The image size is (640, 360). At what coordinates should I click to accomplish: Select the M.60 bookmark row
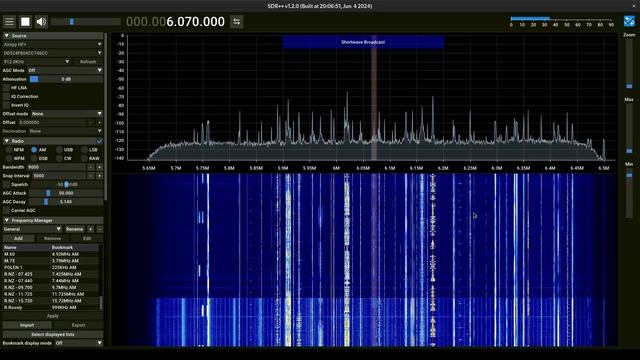51,254
